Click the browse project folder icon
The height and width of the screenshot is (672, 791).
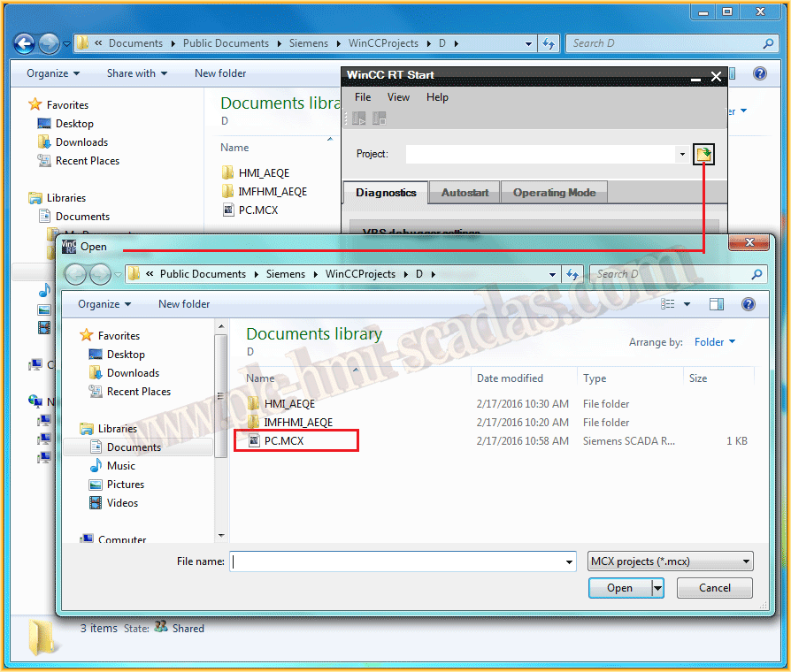[x=703, y=154]
